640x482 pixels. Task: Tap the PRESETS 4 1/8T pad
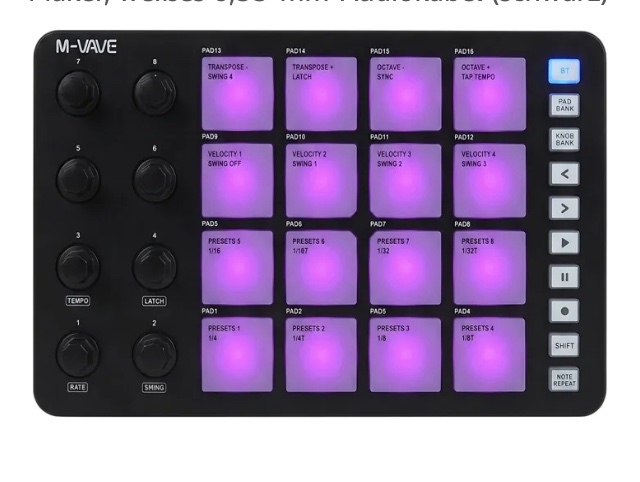[x=489, y=355]
